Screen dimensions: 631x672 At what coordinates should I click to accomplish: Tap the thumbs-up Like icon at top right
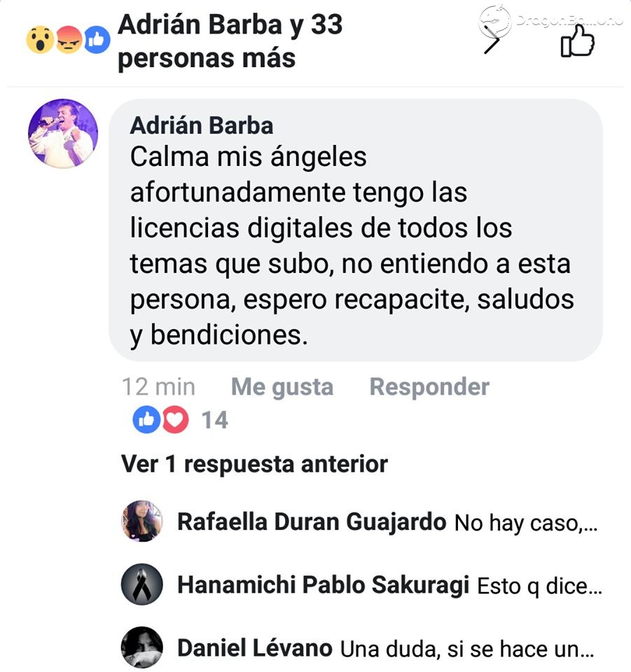(x=577, y=41)
